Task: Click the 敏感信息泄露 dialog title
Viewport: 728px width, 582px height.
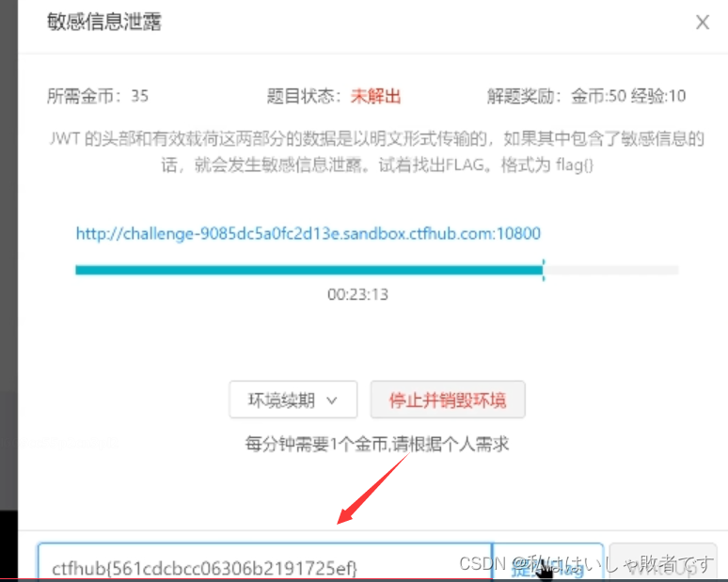Action: click(104, 22)
